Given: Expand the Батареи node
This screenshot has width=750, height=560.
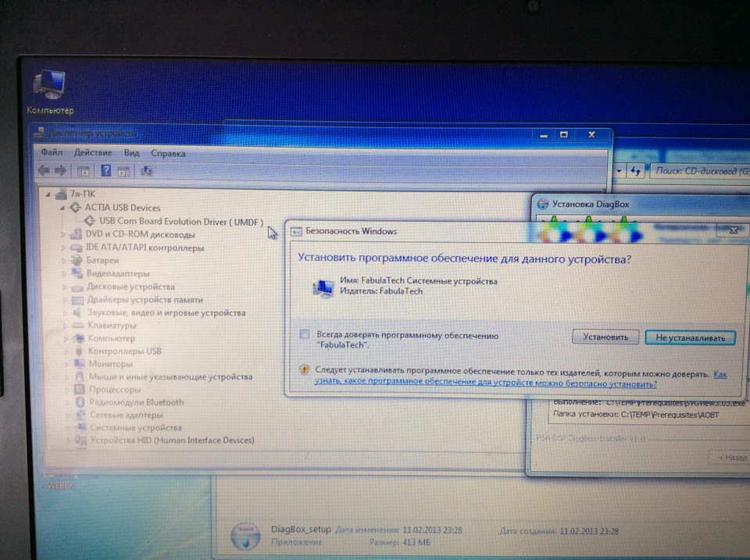Looking at the screenshot, I should [x=63, y=261].
